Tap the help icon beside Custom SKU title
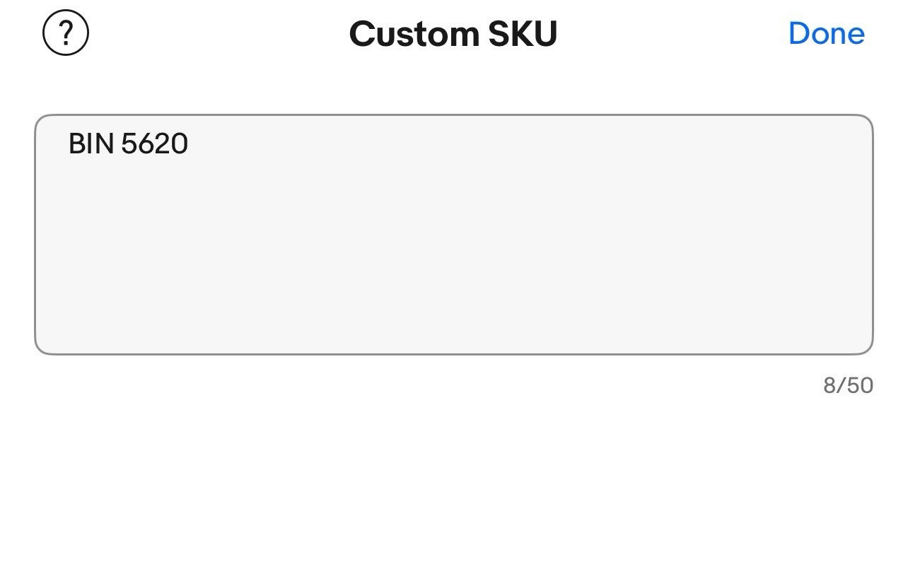908x588 pixels. [x=66, y=33]
